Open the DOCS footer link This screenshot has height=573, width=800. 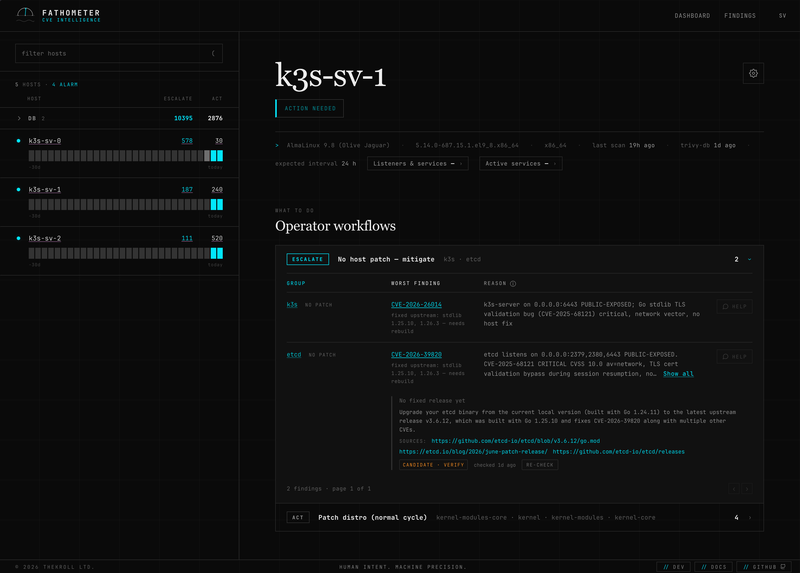pyautogui.click(x=713, y=567)
